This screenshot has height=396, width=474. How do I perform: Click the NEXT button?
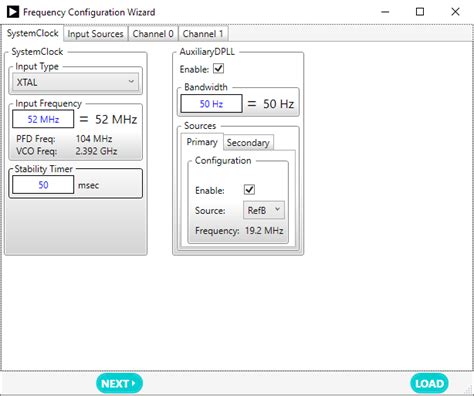pyautogui.click(x=119, y=383)
